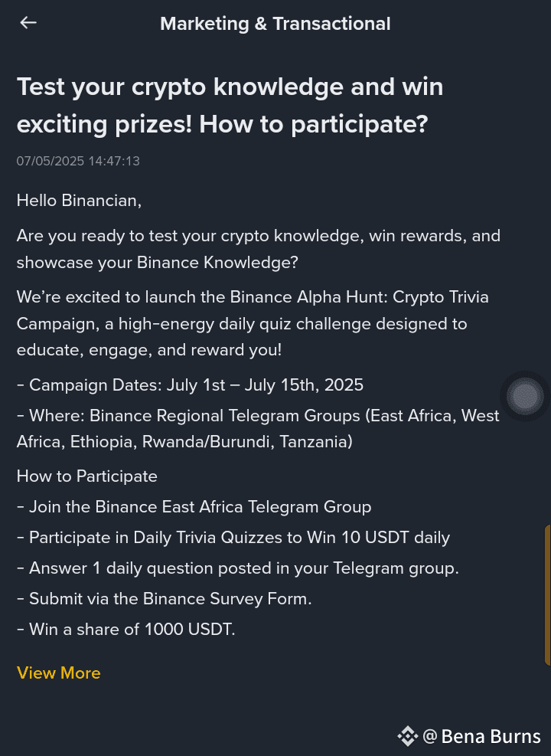Expand the message with View More
This screenshot has height=756, width=551.
pyautogui.click(x=59, y=673)
